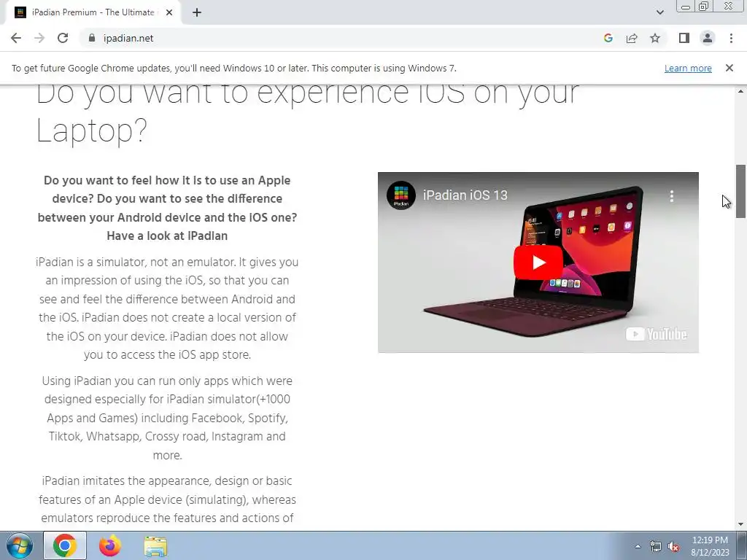This screenshot has width=747, height=560.
Task: Open Chrome three-dot menu
Action: [731, 38]
